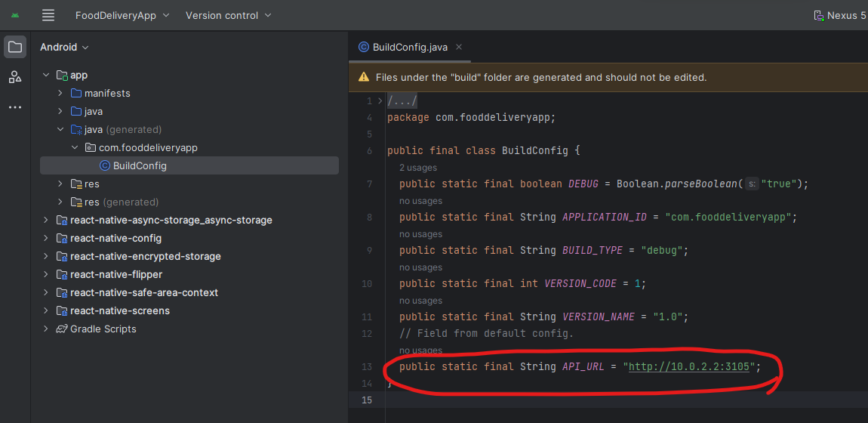Collapse the app module node
This screenshot has height=423, width=868.
46,76
